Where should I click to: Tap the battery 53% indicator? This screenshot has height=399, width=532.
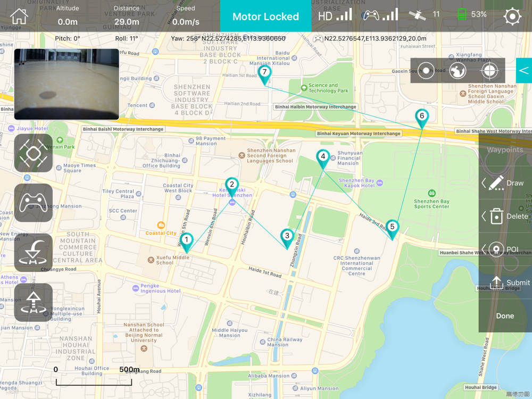pos(472,14)
